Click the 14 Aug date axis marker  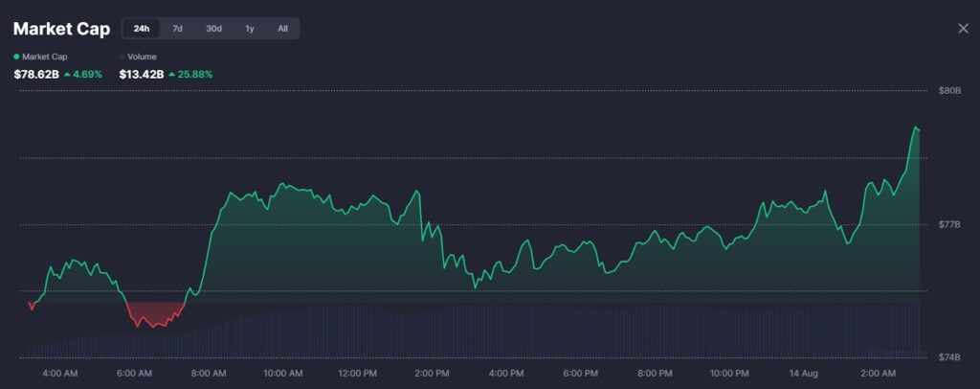803,374
